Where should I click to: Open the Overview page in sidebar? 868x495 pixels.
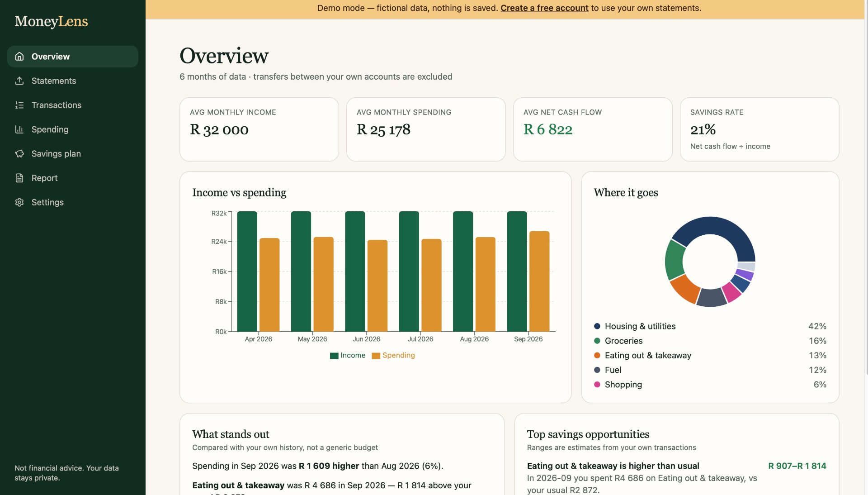tap(73, 57)
